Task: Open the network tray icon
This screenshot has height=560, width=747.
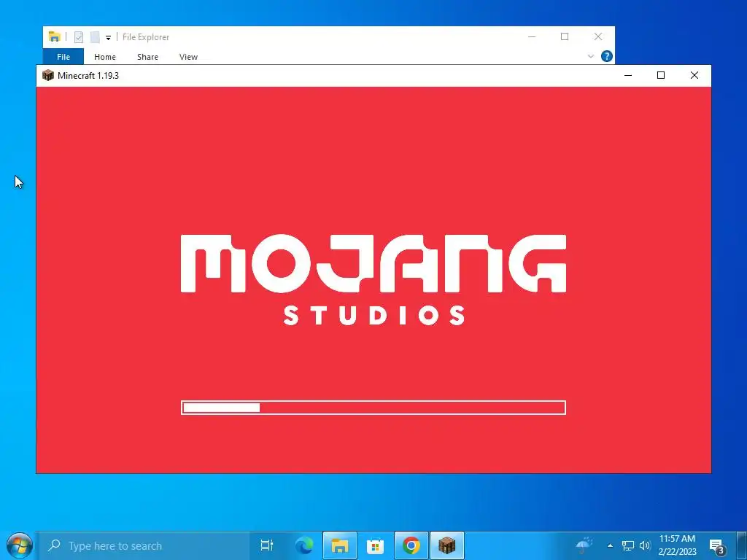Action: [x=628, y=545]
